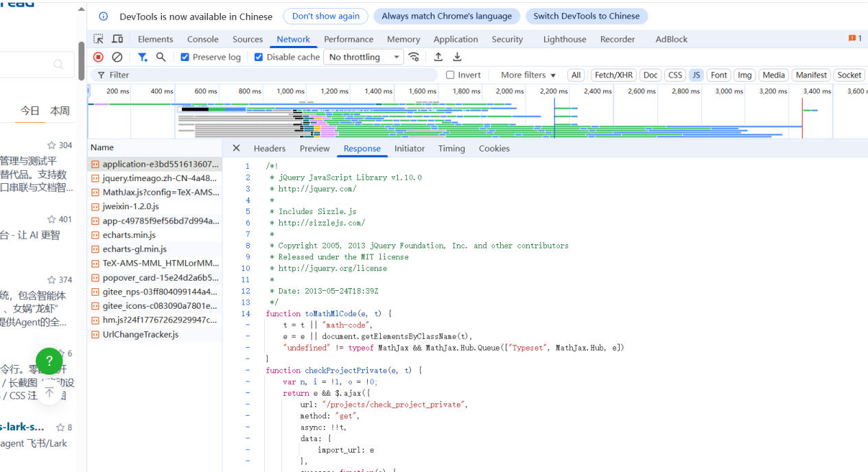Open the AdBlock tab
The height and width of the screenshot is (472, 868).
coord(671,39)
